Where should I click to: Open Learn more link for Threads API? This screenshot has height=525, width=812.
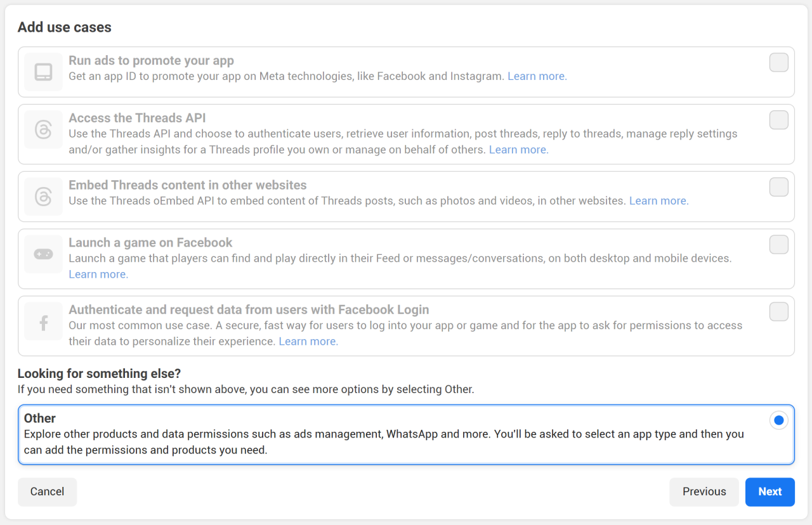[x=518, y=150]
